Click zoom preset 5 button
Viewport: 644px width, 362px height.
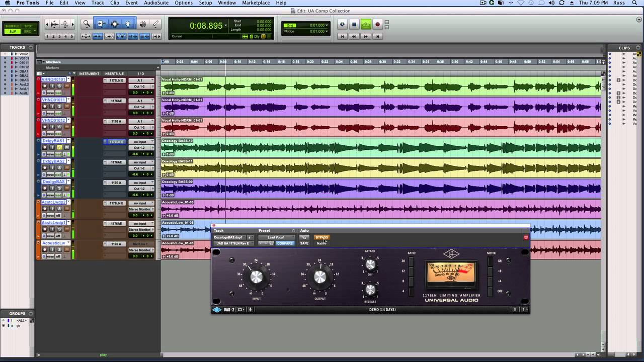coord(72,36)
